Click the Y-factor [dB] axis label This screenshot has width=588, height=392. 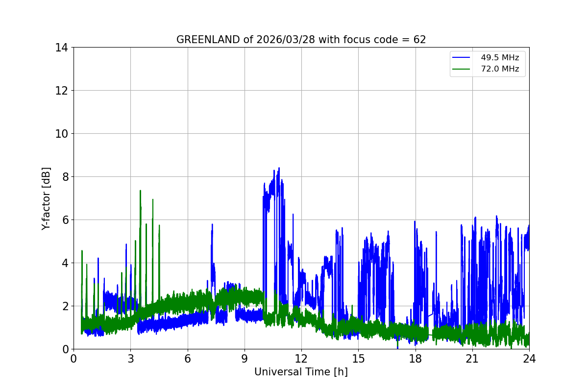point(46,198)
